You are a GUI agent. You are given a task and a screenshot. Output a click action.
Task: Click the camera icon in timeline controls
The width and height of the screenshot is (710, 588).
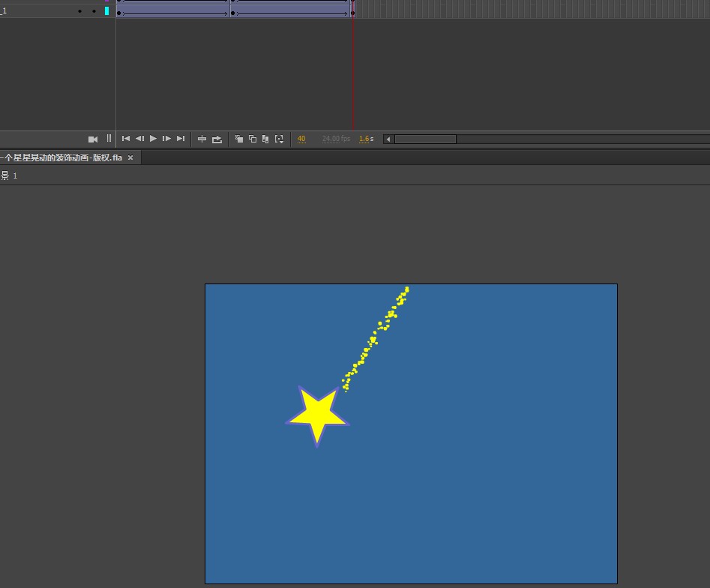[x=93, y=139]
